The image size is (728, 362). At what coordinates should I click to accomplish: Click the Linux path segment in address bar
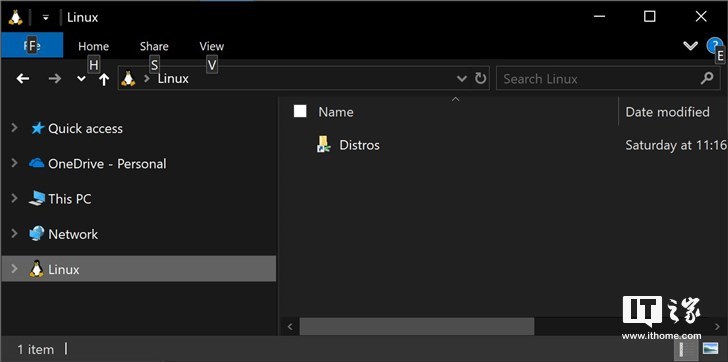(x=173, y=78)
